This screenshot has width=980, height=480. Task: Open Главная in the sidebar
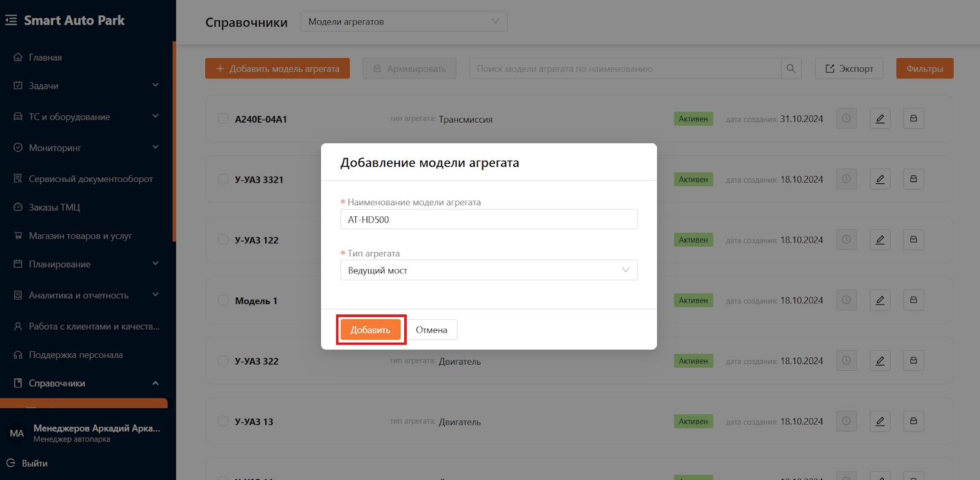(x=45, y=58)
